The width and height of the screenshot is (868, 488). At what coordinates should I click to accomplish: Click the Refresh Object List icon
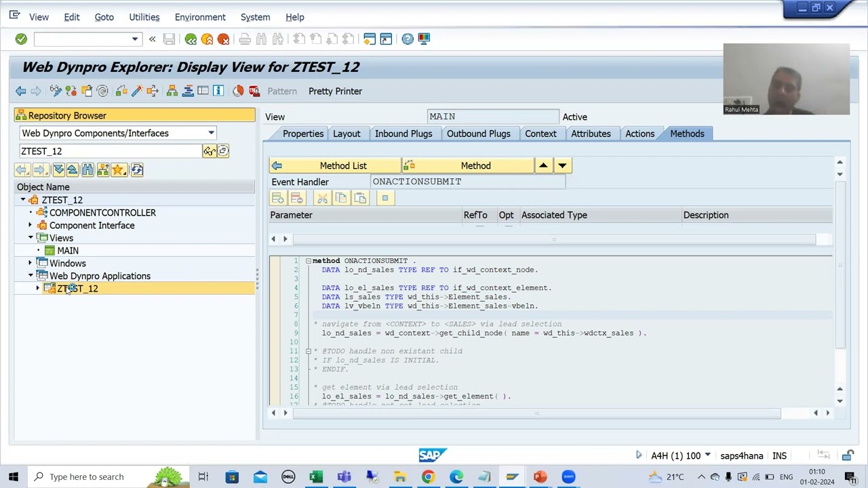coord(137,170)
